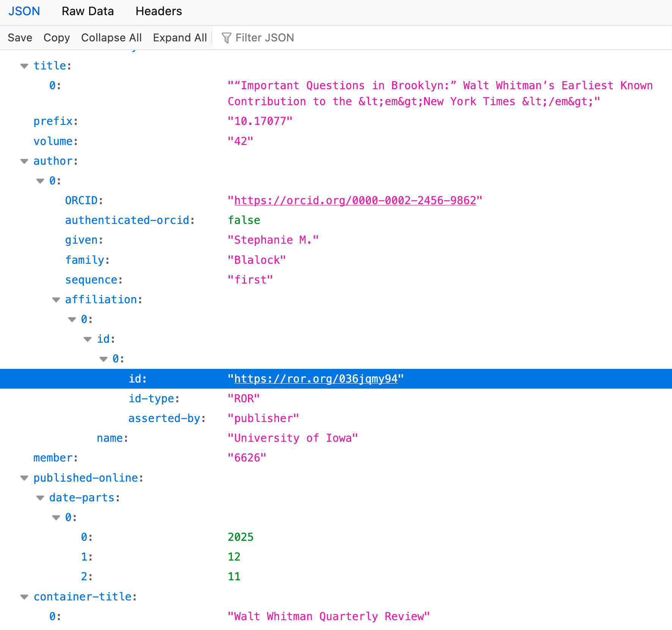The height and width of the screenshot is (630, 672).
Task: Type in the Filter JSON field
Action: coord(265,37)
